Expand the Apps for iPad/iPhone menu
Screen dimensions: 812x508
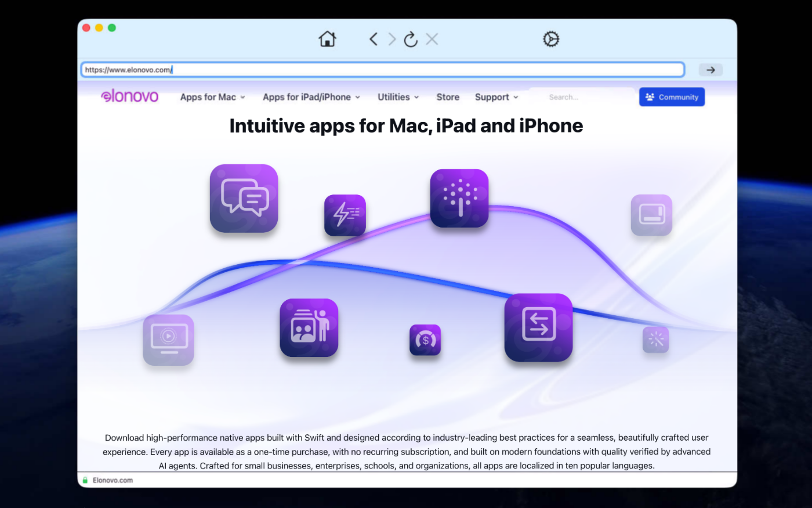coord(311,97)
